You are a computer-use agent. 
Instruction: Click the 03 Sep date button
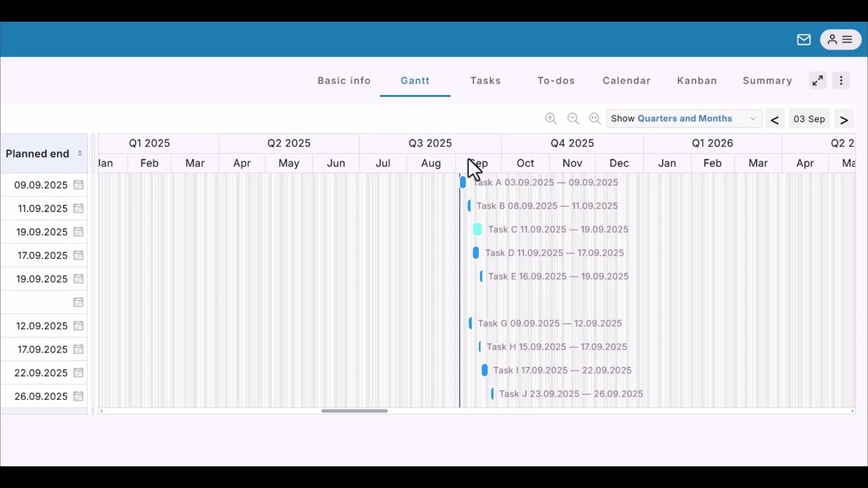(x=809, y=119)
